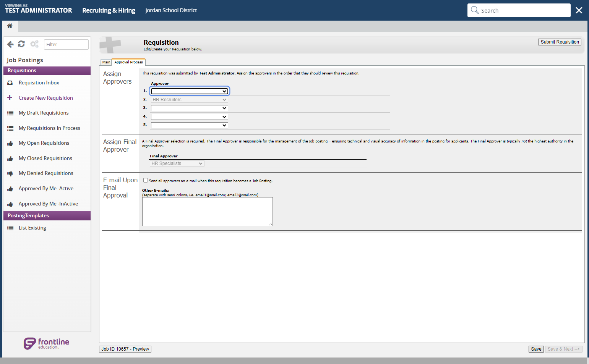Click the back arrow in sidebar

10,44
